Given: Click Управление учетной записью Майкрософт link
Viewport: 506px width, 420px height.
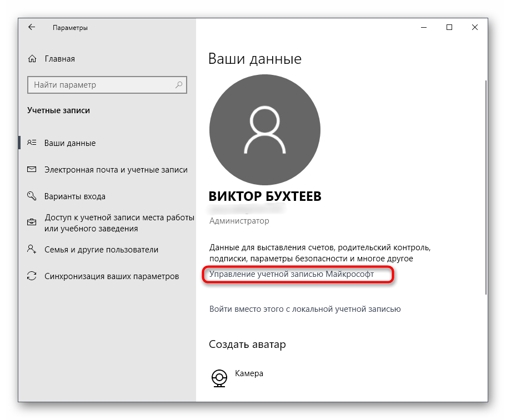Looking at the screenshot, I should click(x=292, y=274).
